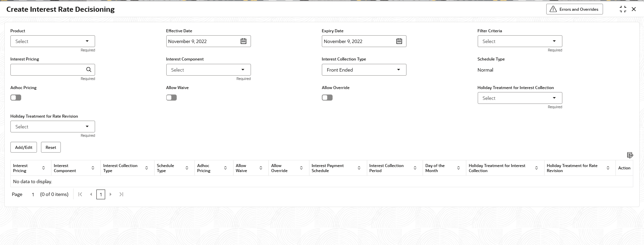Sort by Day of the Month column
The width and height of the screenshot is (644, 245).
(x=459, y=168)
